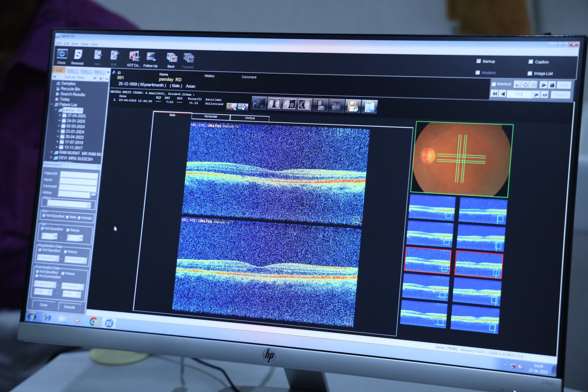Select the left eye L icon

(x=305, y=105)
